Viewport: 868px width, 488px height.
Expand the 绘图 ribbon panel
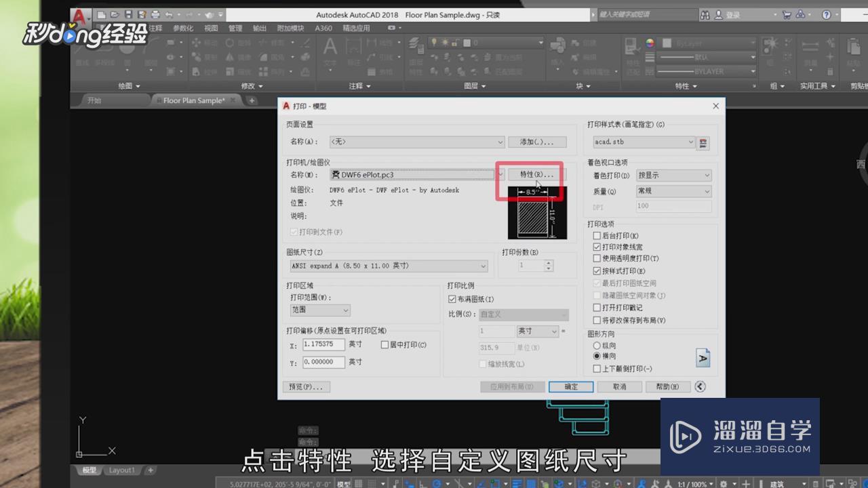tap(129, 86)
